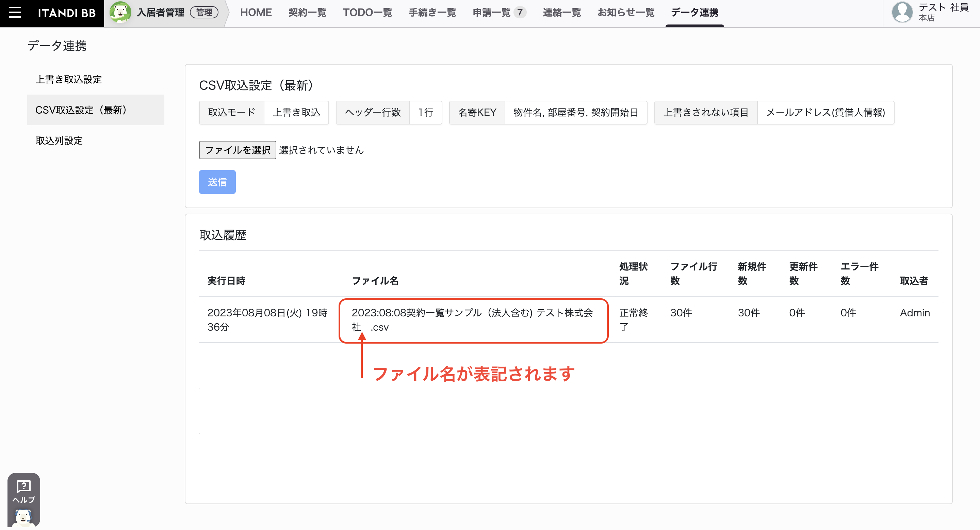Open 申請一覧 tab
This screenshot has width=980, height=530.
pyautogui.click(x=491, y=13)
